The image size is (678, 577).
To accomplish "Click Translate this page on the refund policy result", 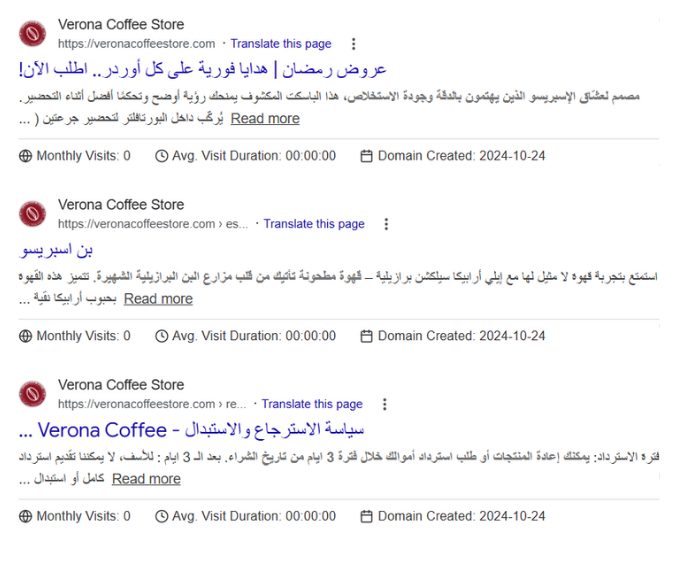I will [312, 404].
